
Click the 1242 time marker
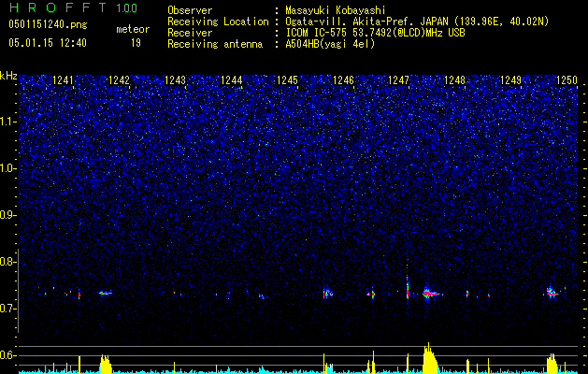click(119, 79)
